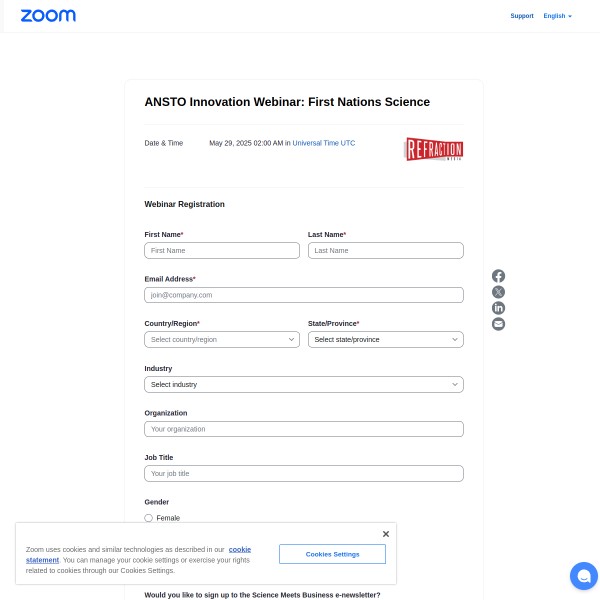Share webinar on Facebook
Image resolution: width=600 pixels, height=600 pixels.
tap(498, 276)
